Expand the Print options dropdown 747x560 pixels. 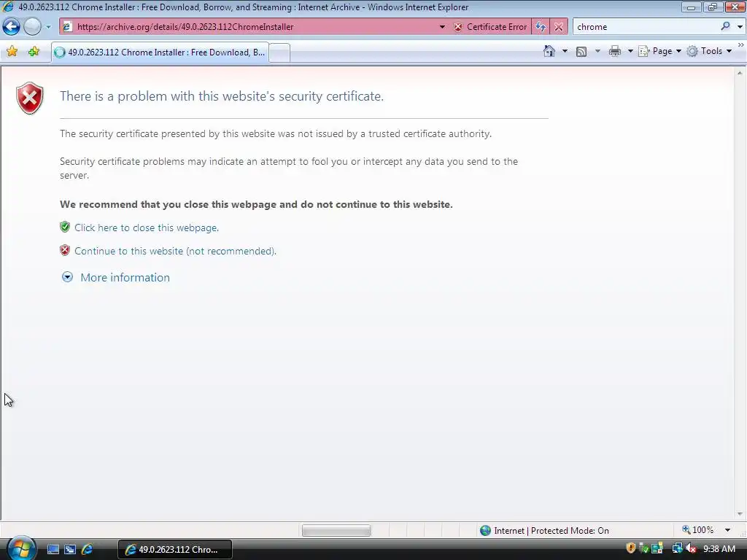point(630,51)
